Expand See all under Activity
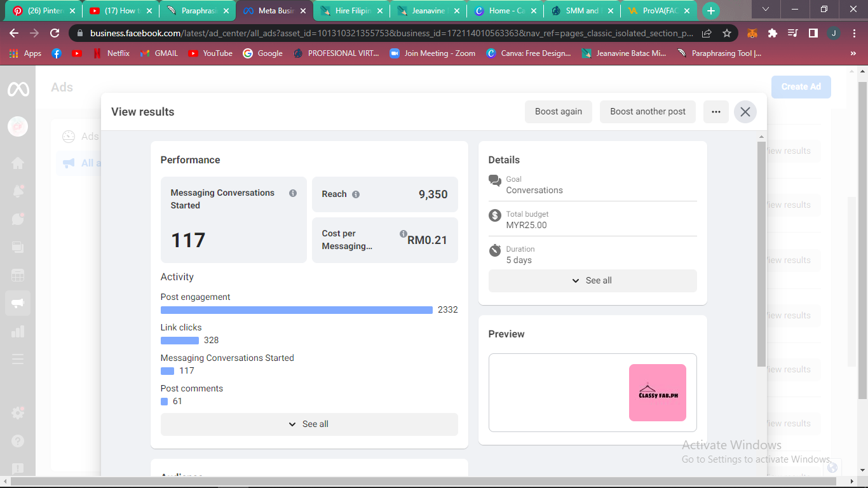This screenshot has height=488, width=868. [309, 424]
